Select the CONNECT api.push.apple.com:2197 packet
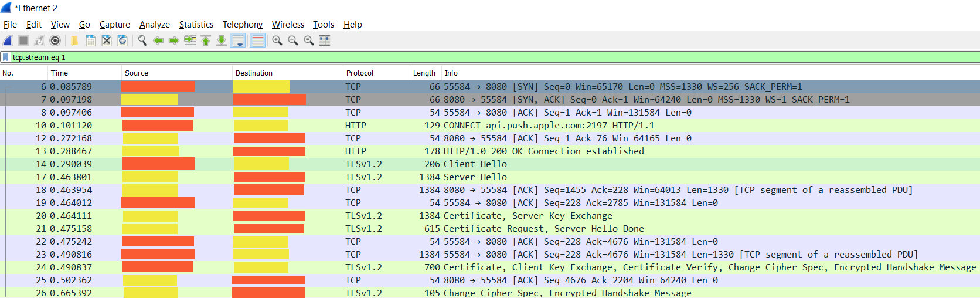 pos(490,126)
